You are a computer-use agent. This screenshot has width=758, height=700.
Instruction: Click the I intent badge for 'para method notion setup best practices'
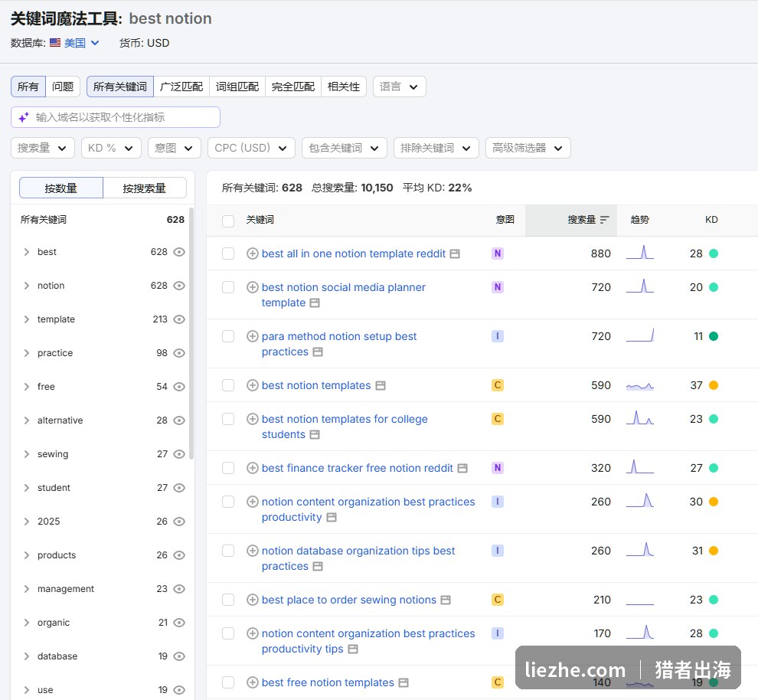click(x=498, y=336)
